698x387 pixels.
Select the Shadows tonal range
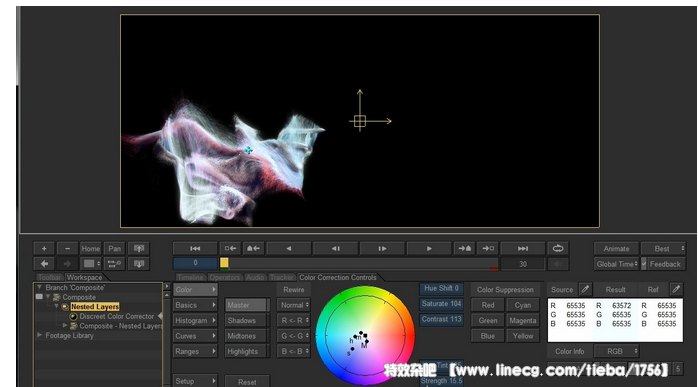[247, 320]
